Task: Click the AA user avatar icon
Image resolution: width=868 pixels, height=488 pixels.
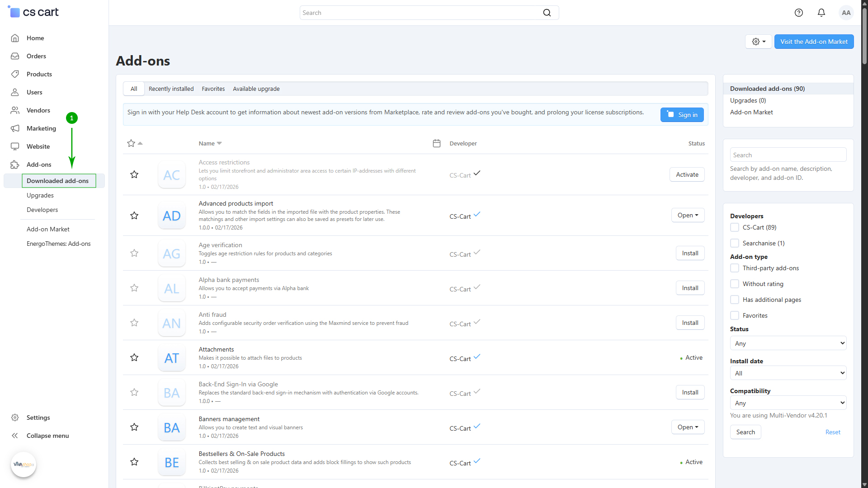Action: (x=846, y=13)
